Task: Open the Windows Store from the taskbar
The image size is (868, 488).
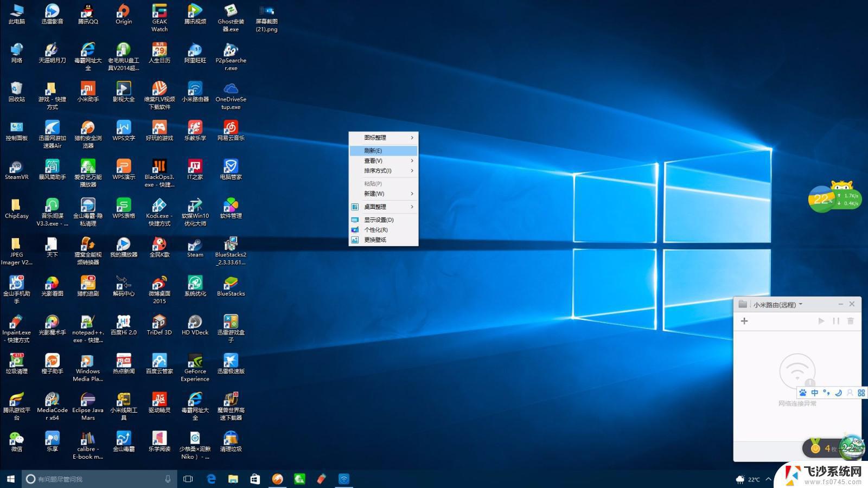Action: 255,479
